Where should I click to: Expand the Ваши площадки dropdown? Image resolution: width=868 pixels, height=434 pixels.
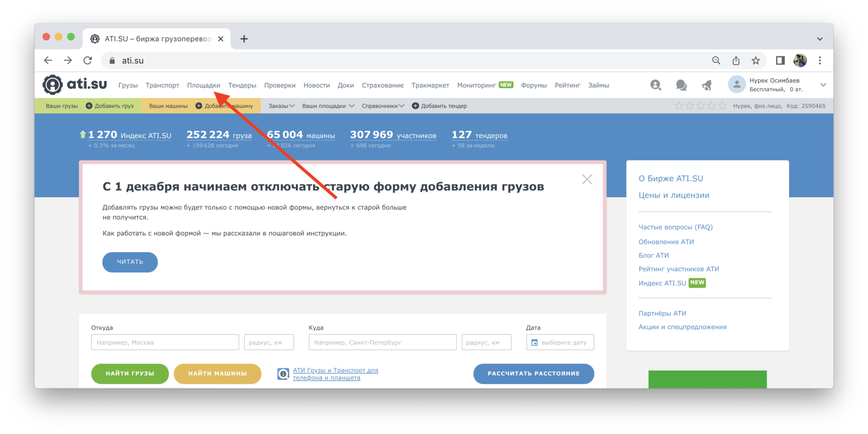pyautogui.click(x=328, y=106)
